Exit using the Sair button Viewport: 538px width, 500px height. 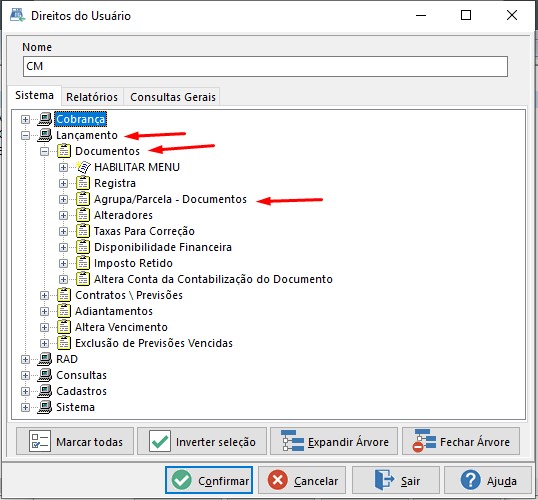[x=396, y=480]
